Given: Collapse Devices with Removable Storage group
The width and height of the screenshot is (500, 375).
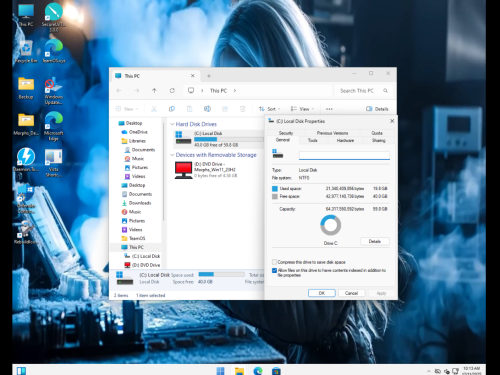Looking at the screenshot, I should point(172,155).
